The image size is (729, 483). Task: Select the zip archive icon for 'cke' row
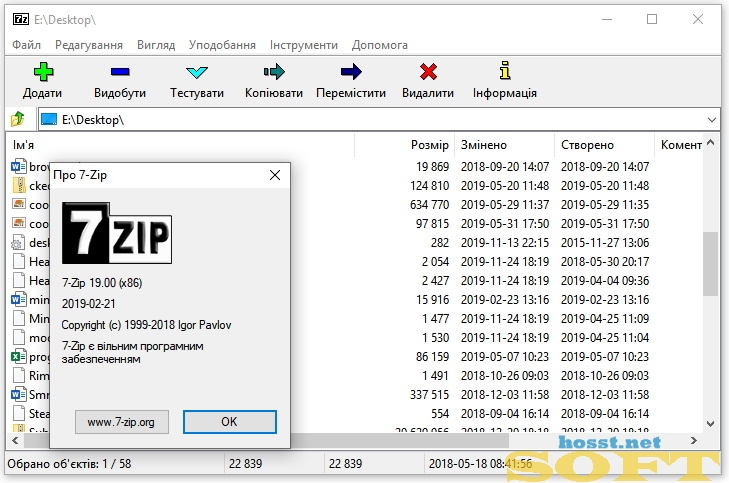(19, 185)
